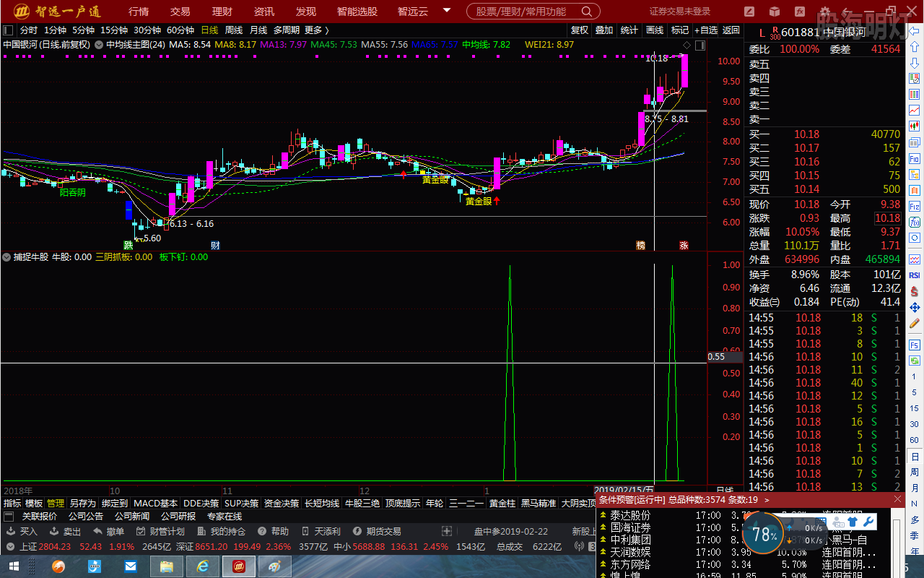Click the 股票/理财/常用功能 search field

point(533,12)
